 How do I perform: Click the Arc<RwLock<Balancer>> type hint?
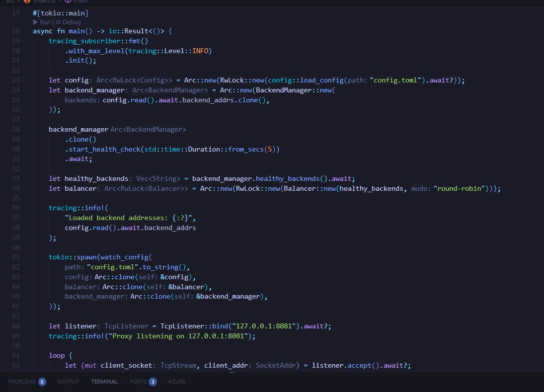146,188
